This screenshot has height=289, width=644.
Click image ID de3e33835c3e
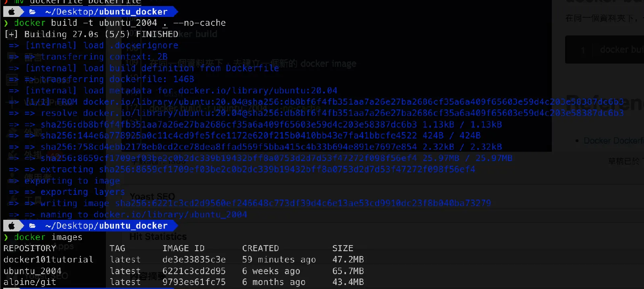(194, 260)
